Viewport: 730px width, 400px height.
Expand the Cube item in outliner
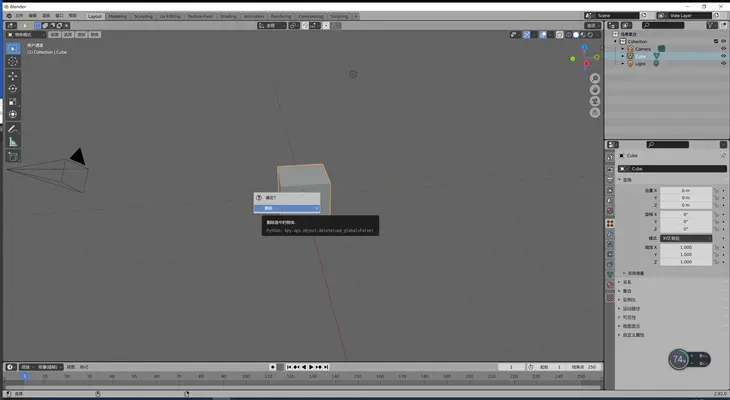coord(623,56)
